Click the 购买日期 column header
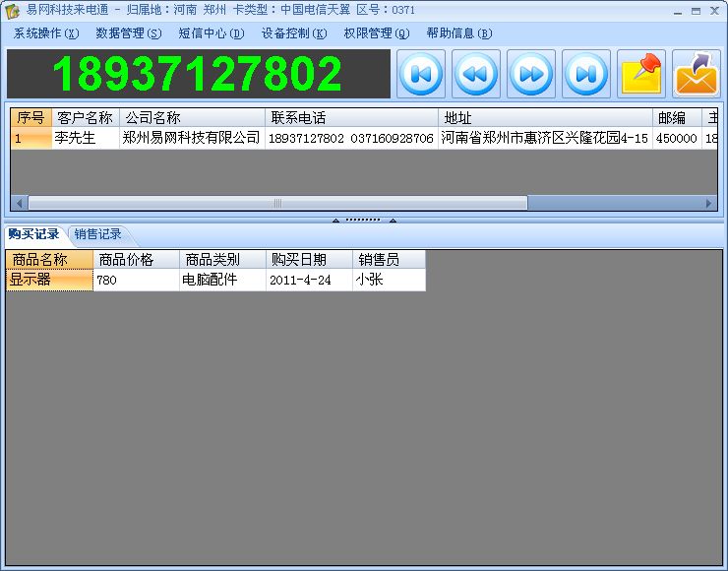Viewport: 728px width, 571px height. (309, 260)
